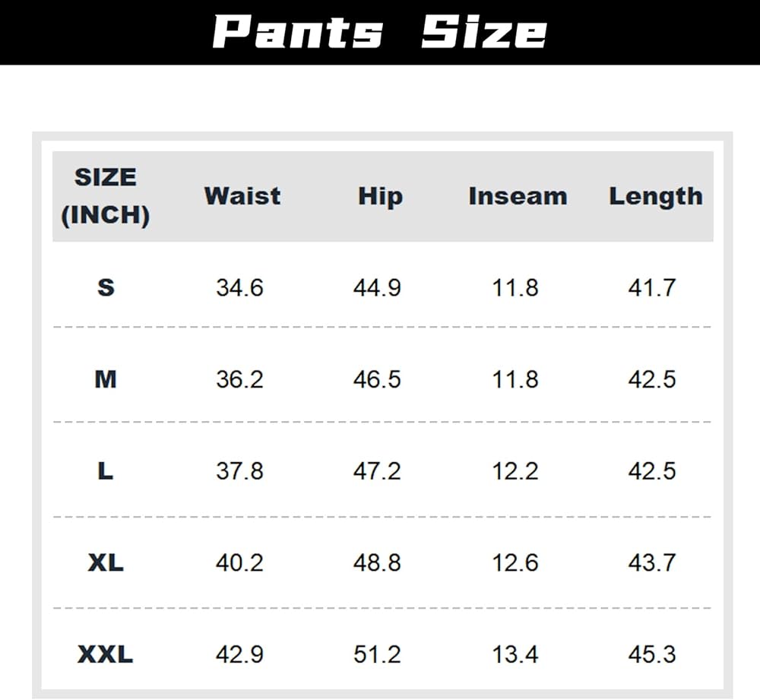Select the 12.2 inseam value for size L
This screenshot has height=700, width=760.
coord(515,471)
